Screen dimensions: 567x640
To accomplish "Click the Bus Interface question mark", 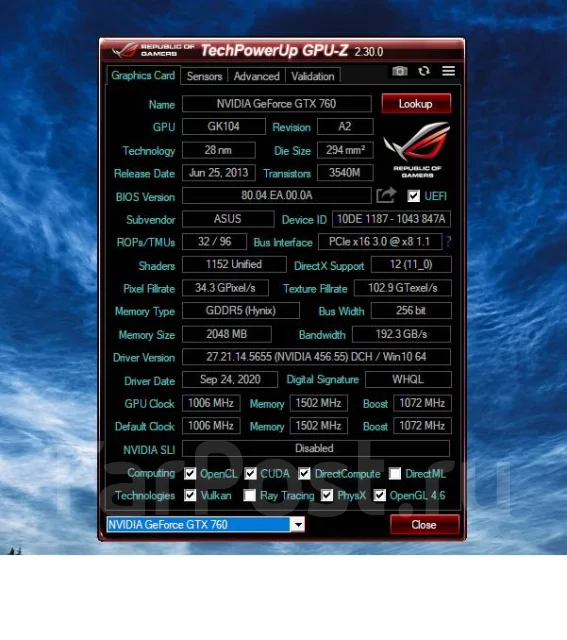I will click(449, 242).
